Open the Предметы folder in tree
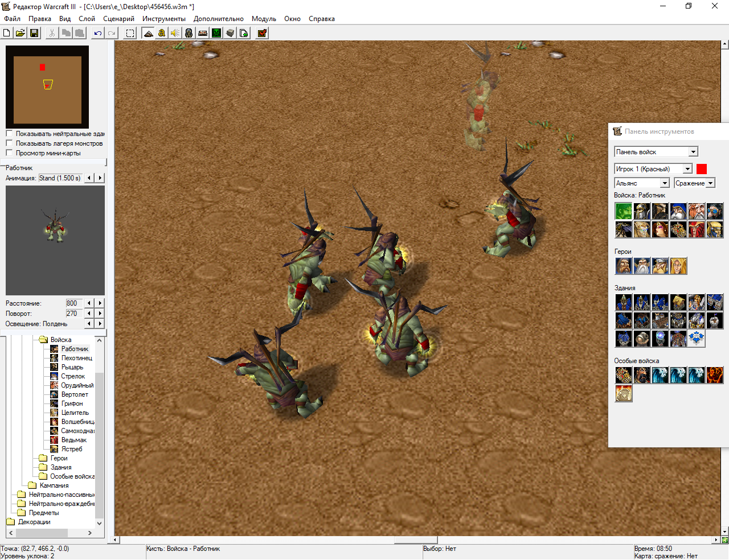Screen dimensions: 729x560 pos(44,513)
